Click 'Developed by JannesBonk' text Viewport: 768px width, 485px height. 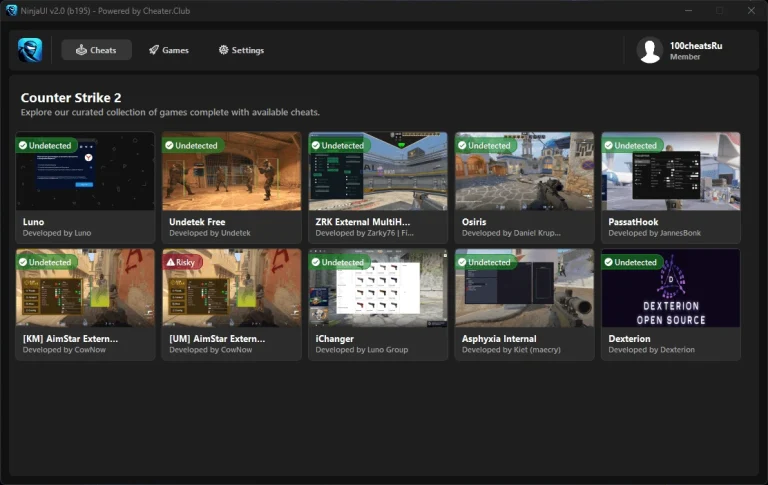click(654, 233)
